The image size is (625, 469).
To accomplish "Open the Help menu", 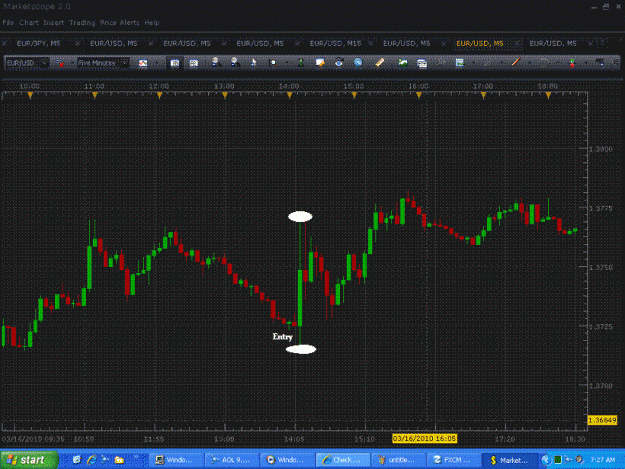I will click(x=152, y=23).
